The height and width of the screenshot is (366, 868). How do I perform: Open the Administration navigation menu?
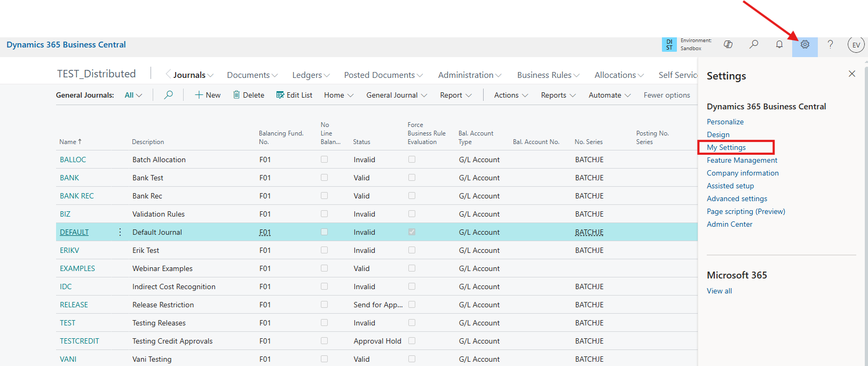(470, 75)
